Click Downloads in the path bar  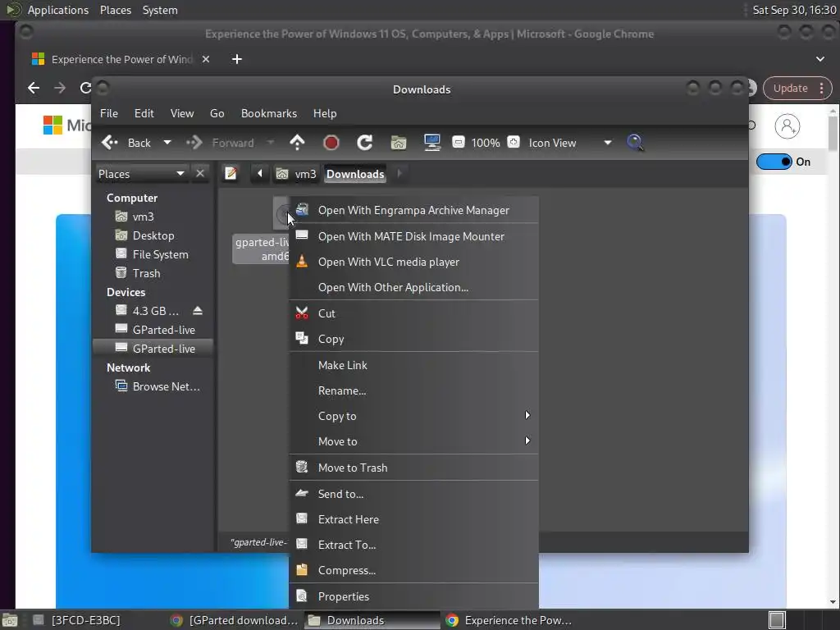(x=355, y=174)
